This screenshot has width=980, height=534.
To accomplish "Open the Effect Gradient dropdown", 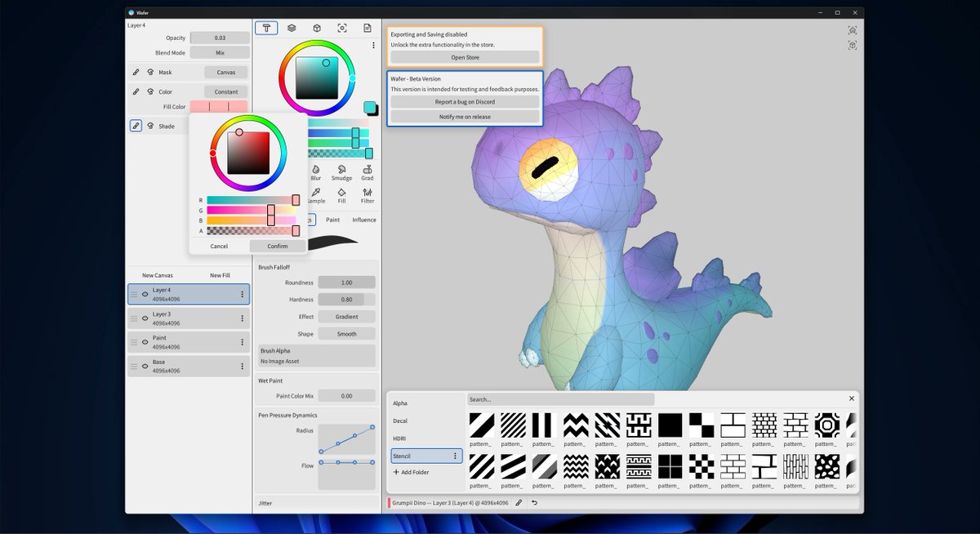I will pyautogui.click(x=346, y=317).
